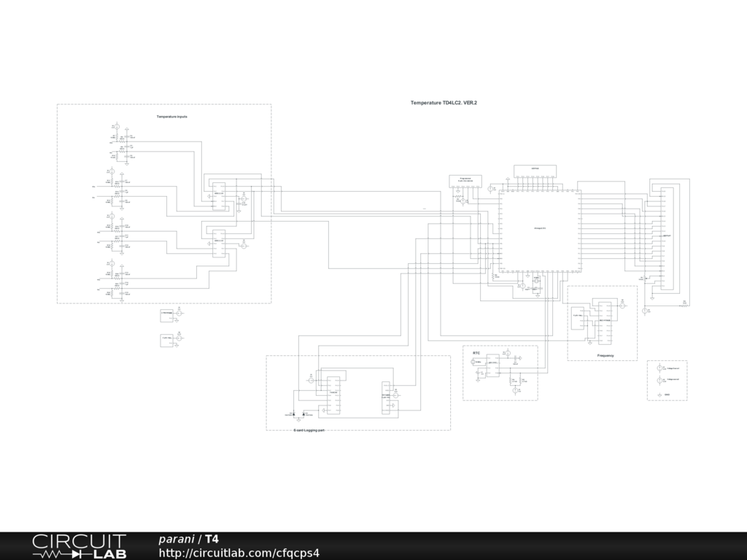Select the lower ADC chip in Temperature inputs
Image resolution: width=747 pixels, height=560 pixels.
(x=218, y=244)
